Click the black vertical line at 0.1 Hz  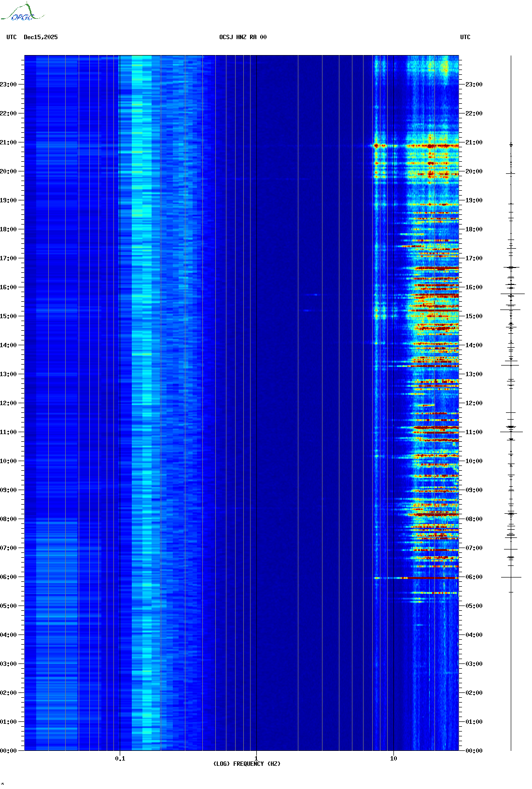(119, 386)
